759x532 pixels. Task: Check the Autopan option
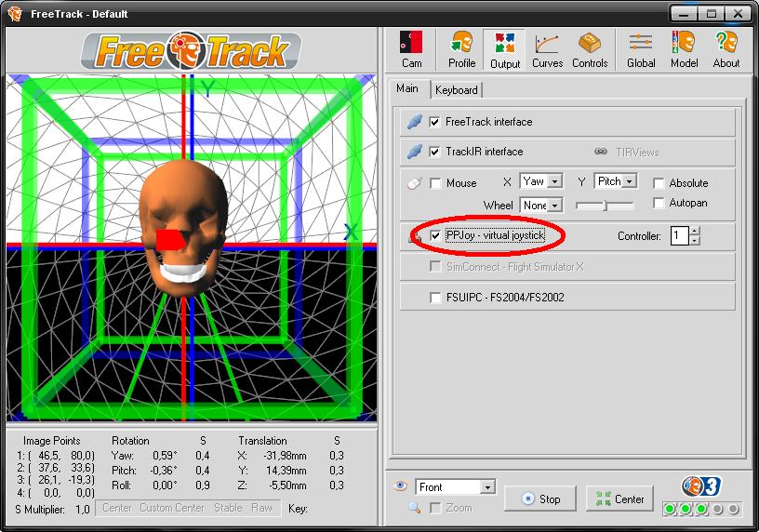click(659, 203)
